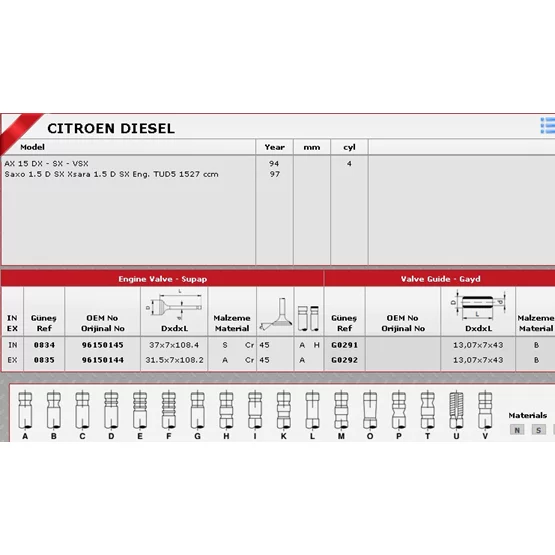Click the Materials legend label
Viewport: 555px width, 555px height.
point(527,415)
